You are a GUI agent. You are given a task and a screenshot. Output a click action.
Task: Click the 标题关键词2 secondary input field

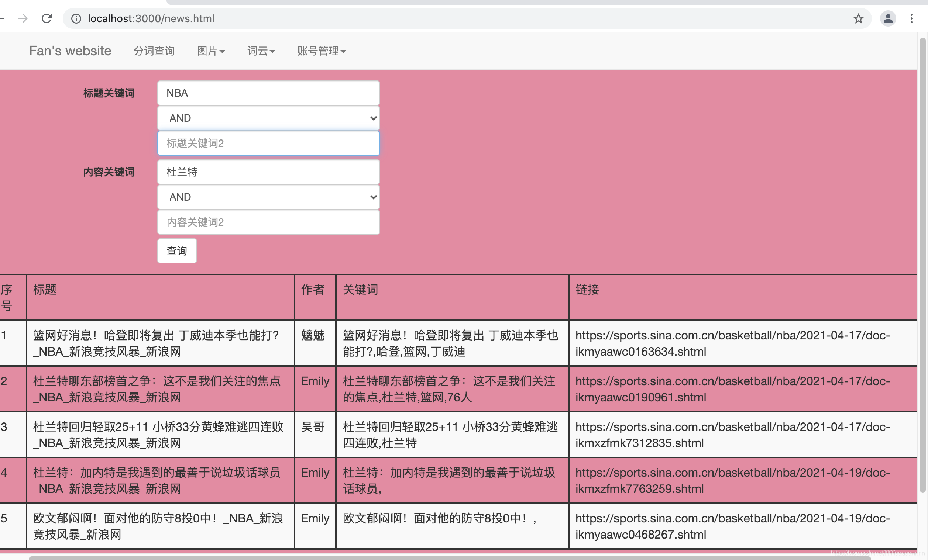(x=268, y=143)
